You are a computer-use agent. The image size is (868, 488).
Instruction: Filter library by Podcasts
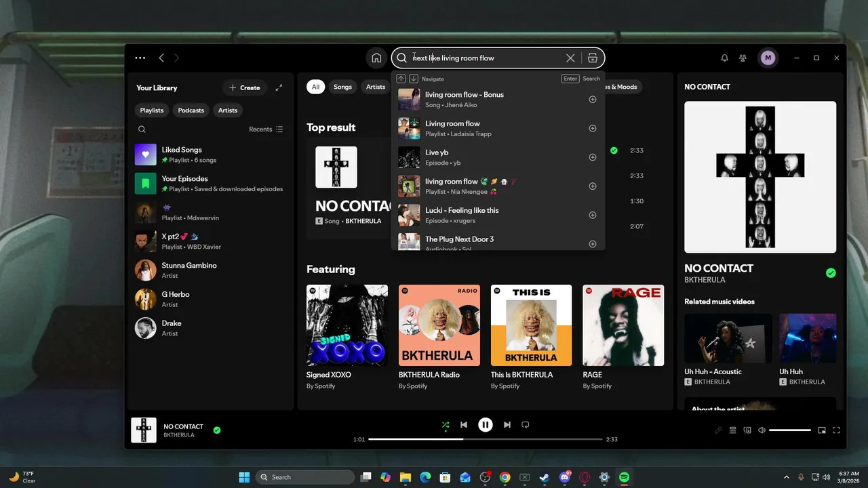click(191, 110)
